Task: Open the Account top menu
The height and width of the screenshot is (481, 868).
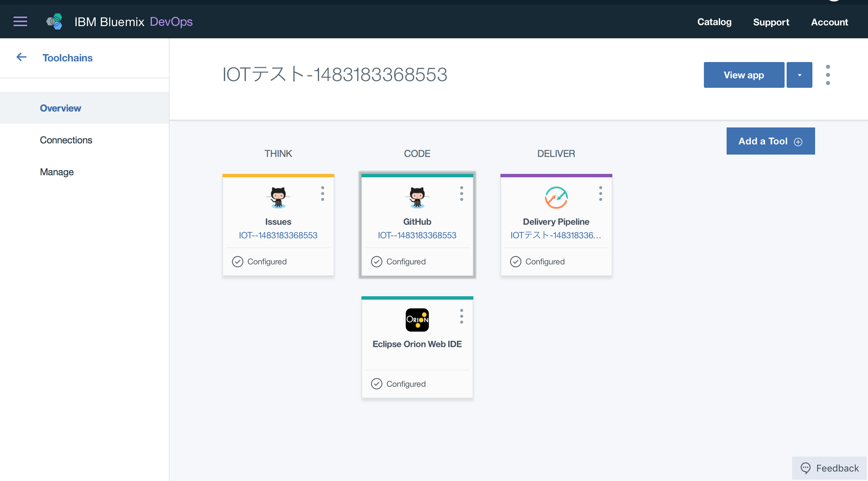Action: pyautogui.click(x=829, y=22)
